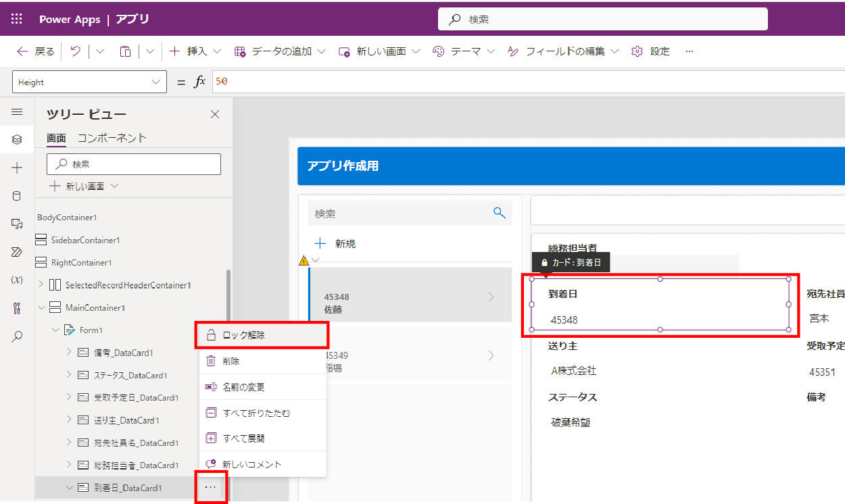The image size is (845, 504).
Task: Choose 名前の変更 in context menu
Action: click(243, 387)
